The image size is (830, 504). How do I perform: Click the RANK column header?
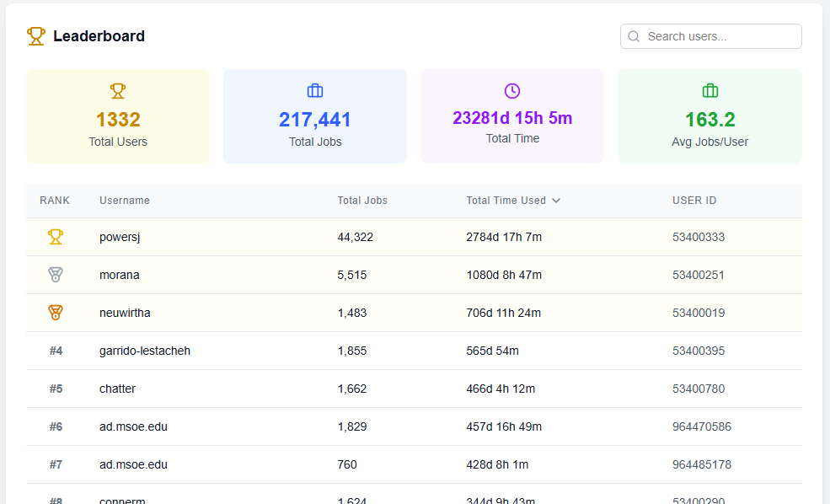point(55,201)
